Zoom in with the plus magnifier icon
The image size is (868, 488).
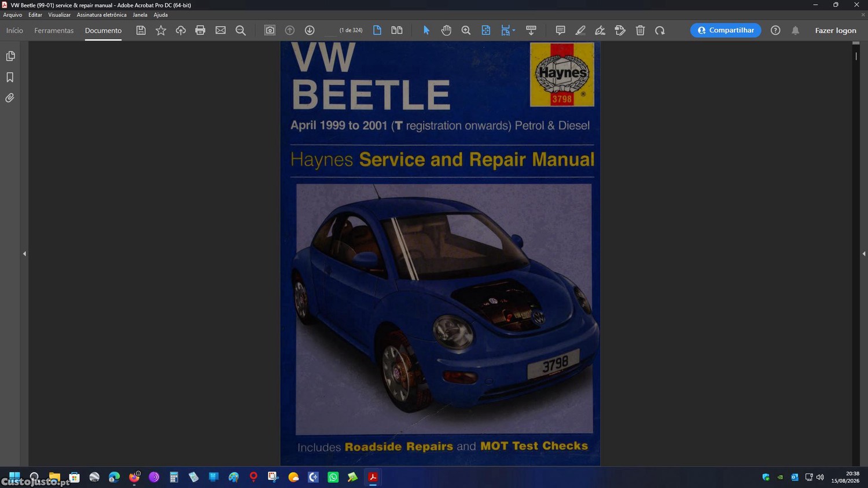point(466,30)
